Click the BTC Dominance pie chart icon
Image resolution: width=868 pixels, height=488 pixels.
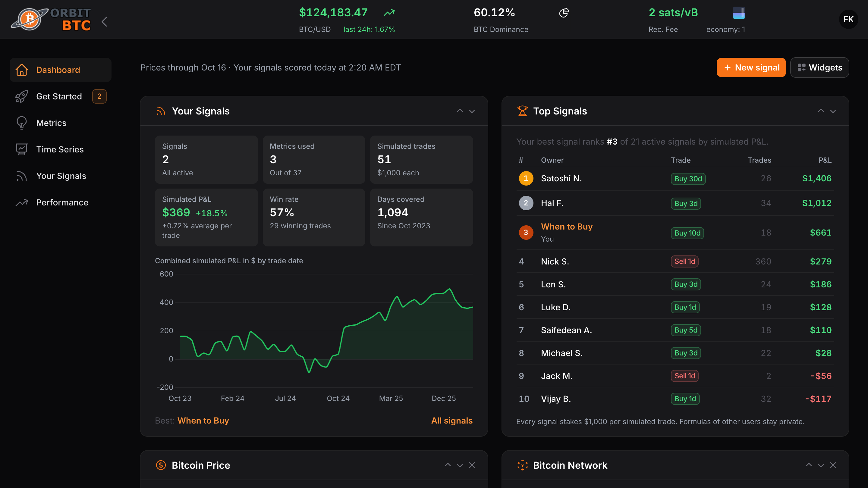coord(564,13)
